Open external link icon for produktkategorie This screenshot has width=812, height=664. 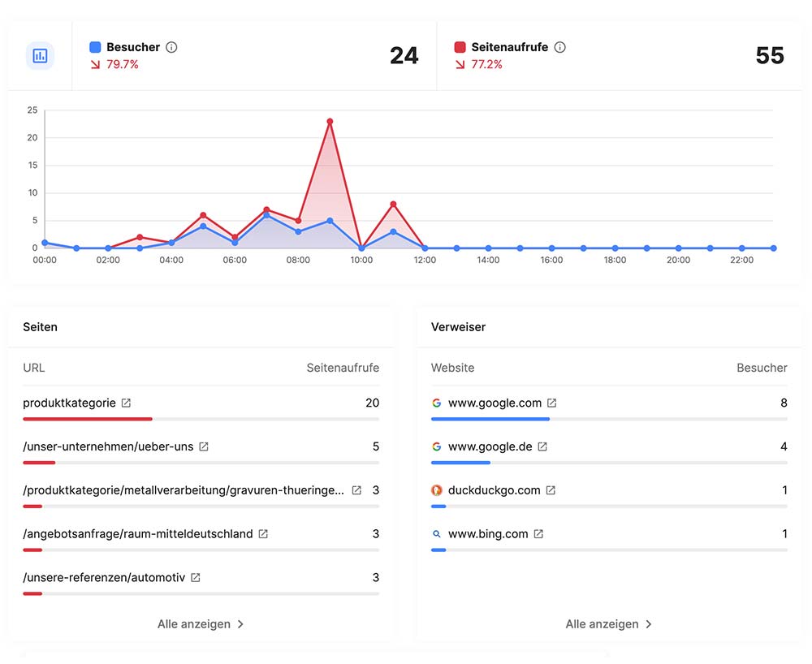coord(126,403)
